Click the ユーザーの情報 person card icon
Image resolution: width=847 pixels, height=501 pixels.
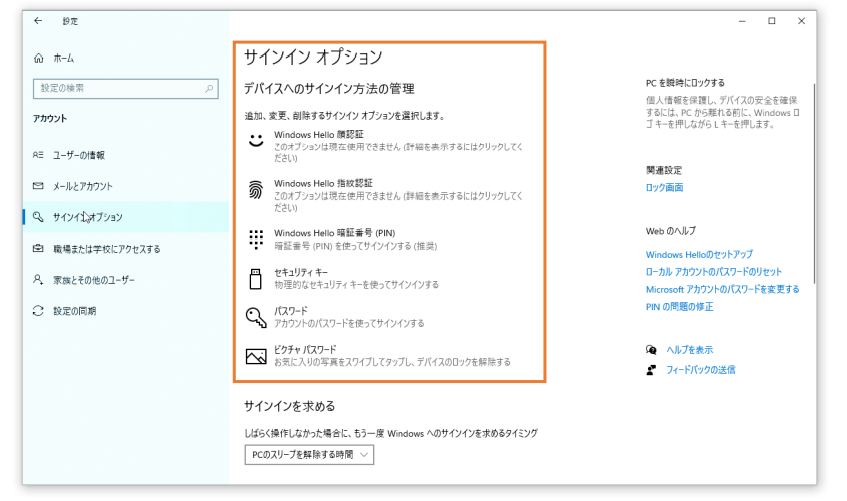(38, 155)
